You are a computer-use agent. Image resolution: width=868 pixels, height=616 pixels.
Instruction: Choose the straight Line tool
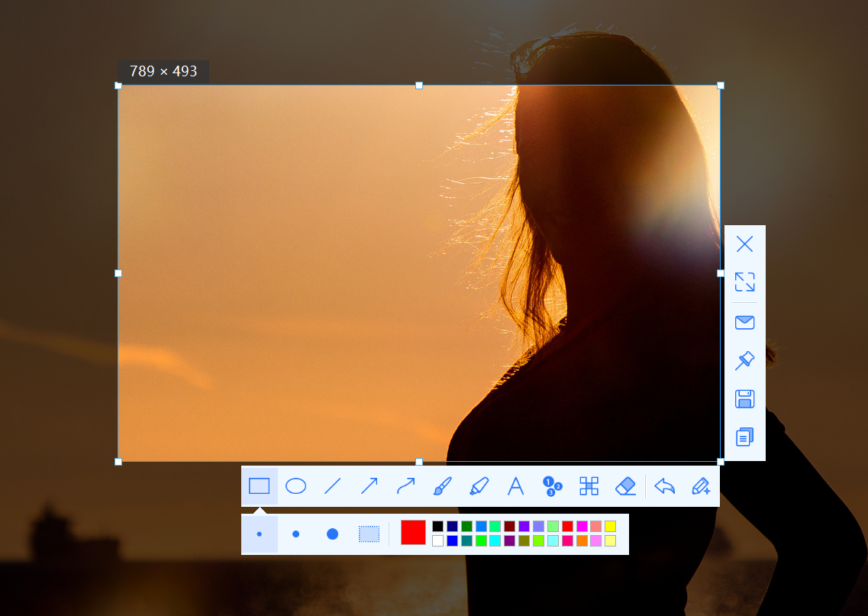332,486
